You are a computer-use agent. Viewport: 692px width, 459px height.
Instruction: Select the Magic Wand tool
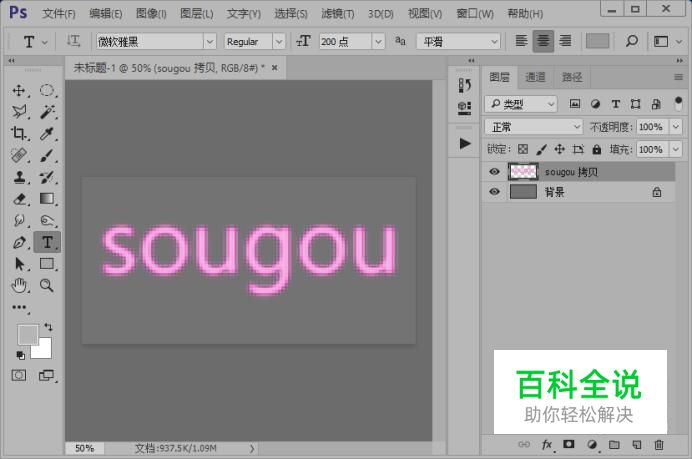coord(46,112)
